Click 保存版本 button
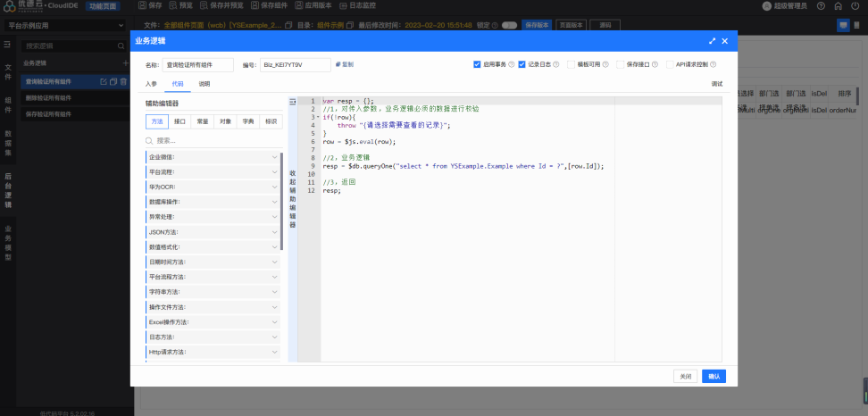868x416 pixels. (x=537, y=26)
